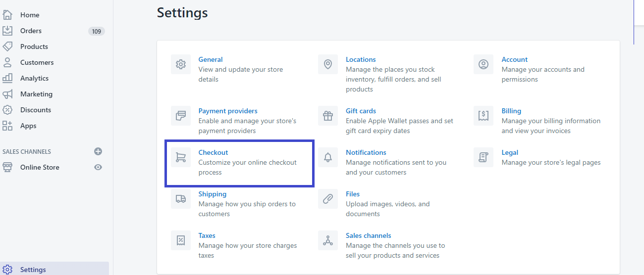Screen dimensions: 644x275
Task: Click the Taxes percent receipt icon
Action: click(x=181, y=240)
